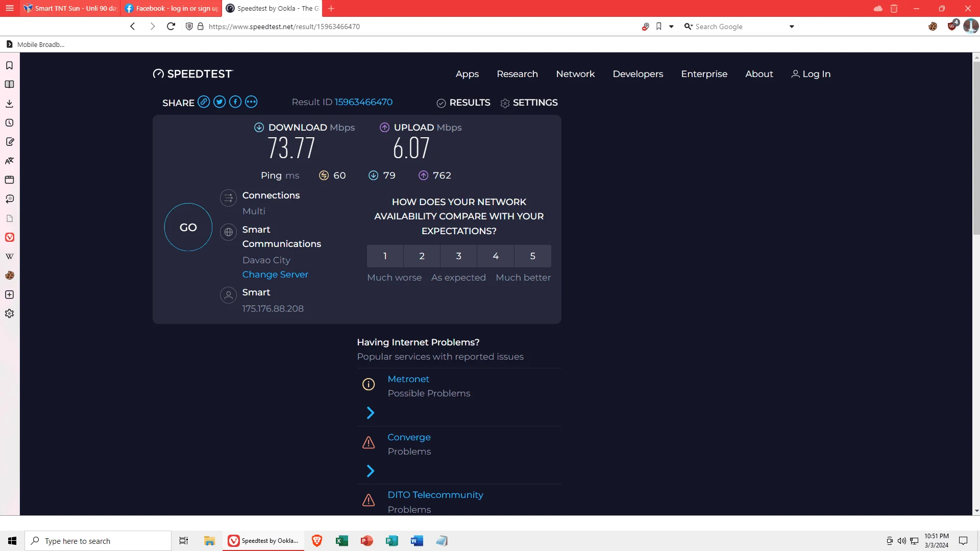Open the Vivaldi main menu
The image size is (980, 551).
pyautogui.click(x=10, y=8)
